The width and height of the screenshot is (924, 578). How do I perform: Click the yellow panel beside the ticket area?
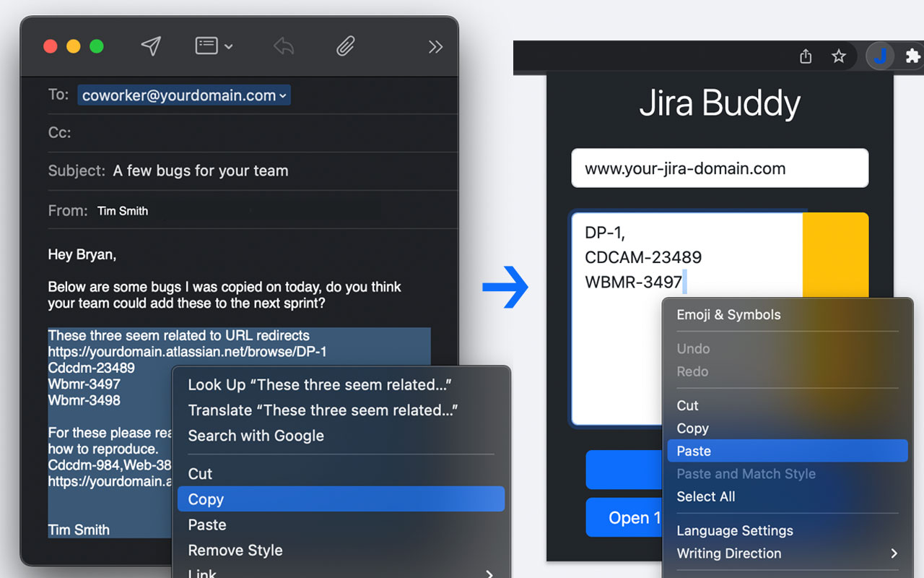pos(835,254)
